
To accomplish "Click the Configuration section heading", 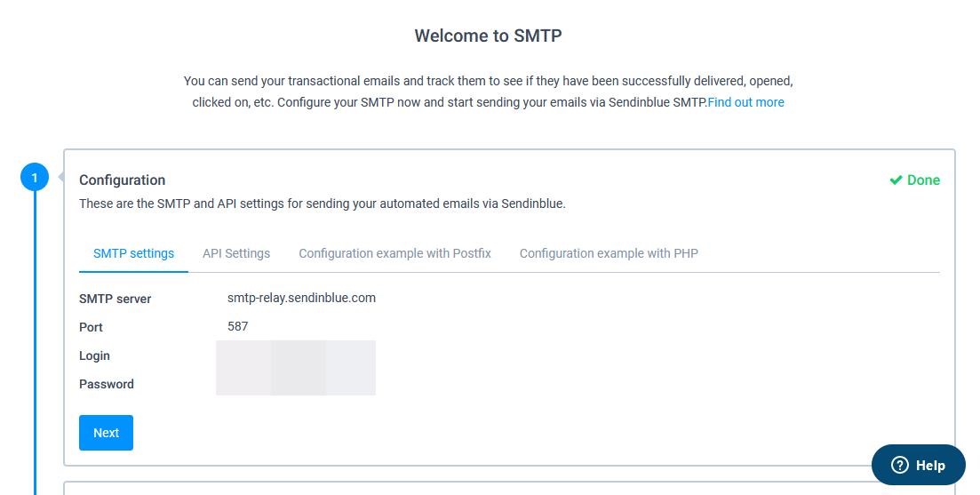I will pyautogui.click(x=123, y=180).
